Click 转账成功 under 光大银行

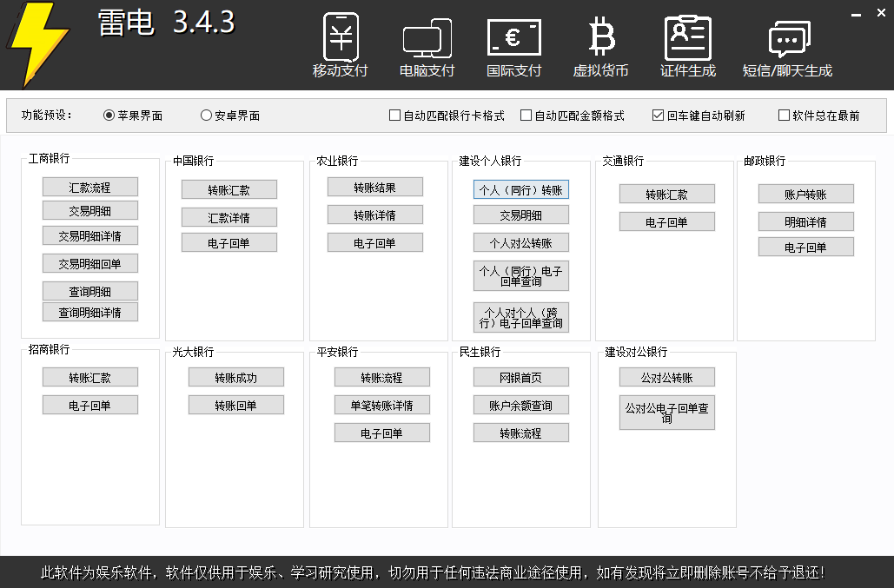point(236,377)
